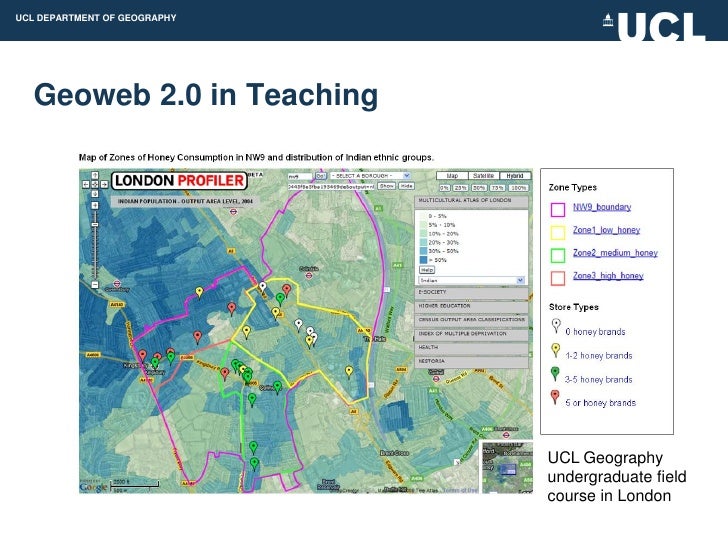Viewport: 728px width, 546px height.
Task: Click the Help button under the legend
Action: coord(427,270)
